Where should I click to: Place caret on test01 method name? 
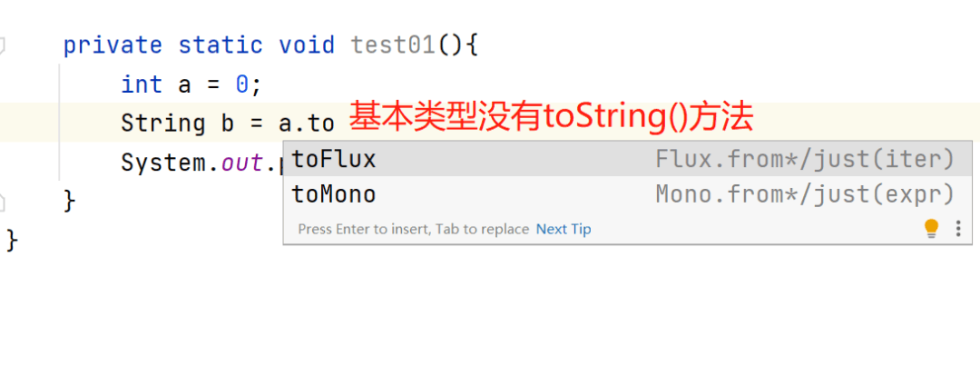click(x=393, y=45)
